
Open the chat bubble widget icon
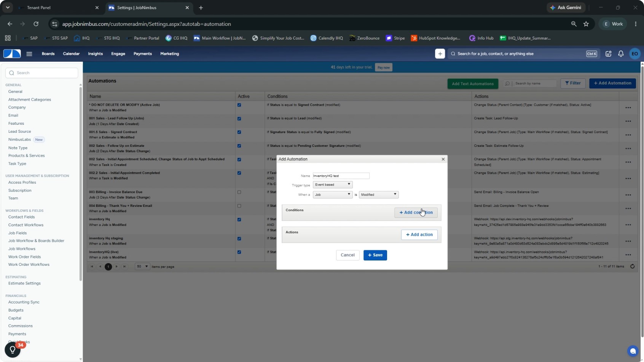click(633, 351)
